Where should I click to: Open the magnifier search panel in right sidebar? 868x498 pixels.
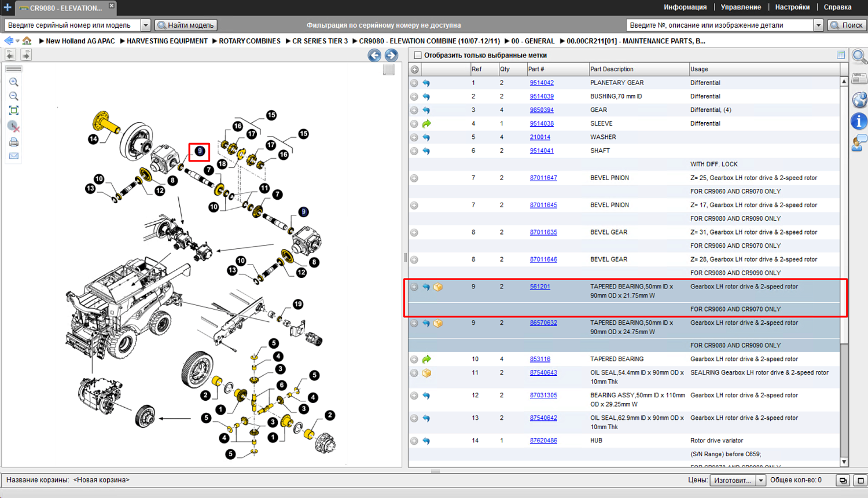(x=859, y=57)
